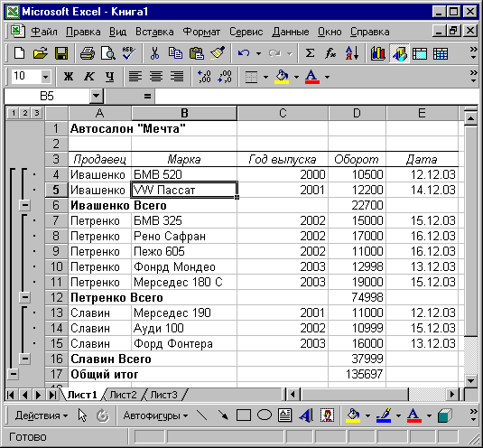Collapse the Славин Всего group
This screenshot has width=483, height=448.
(25, 359)
